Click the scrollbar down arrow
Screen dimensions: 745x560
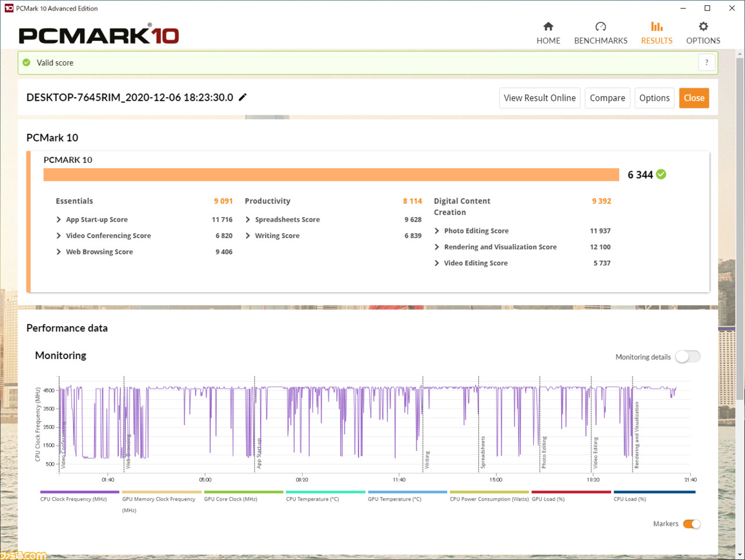pos(740,555)
